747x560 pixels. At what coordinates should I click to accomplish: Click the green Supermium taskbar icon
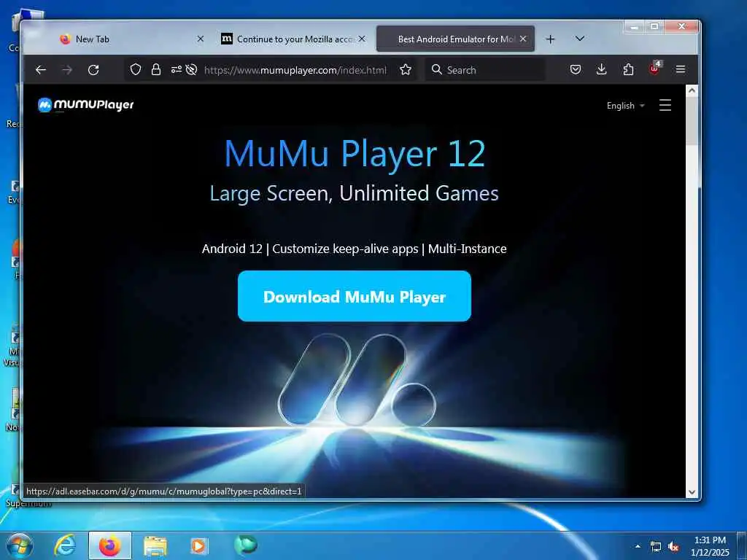(x=245, y=545)
